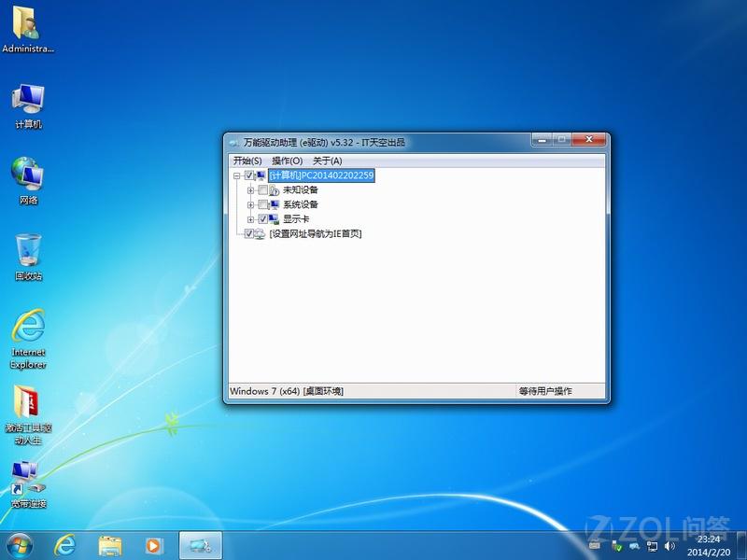Screen dimensions: 747x560
Task: Open the network status tray icon
Action: pyautogui.click(x=652, y=546)
